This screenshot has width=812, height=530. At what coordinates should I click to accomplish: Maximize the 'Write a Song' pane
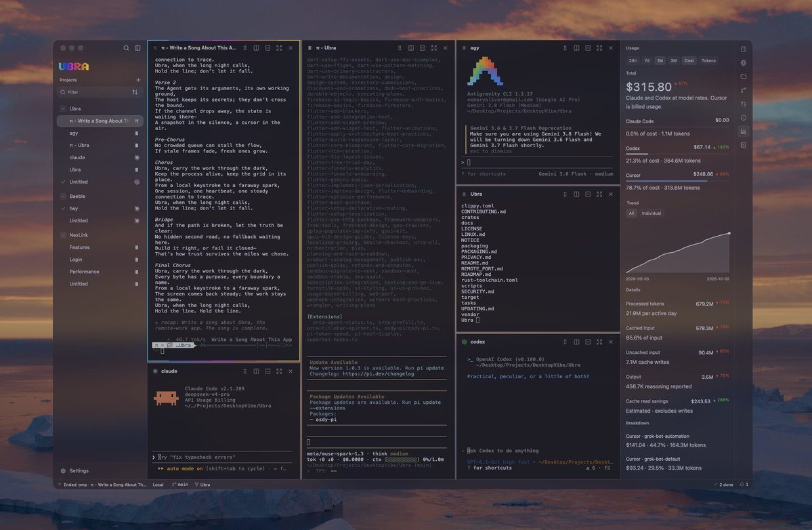tap(279, 47)
